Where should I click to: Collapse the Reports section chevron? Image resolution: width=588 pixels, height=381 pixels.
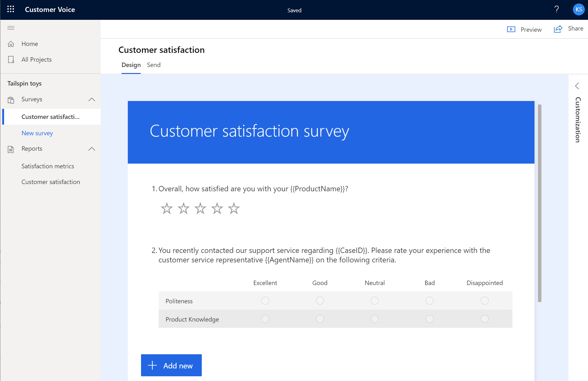pos(92,149)
